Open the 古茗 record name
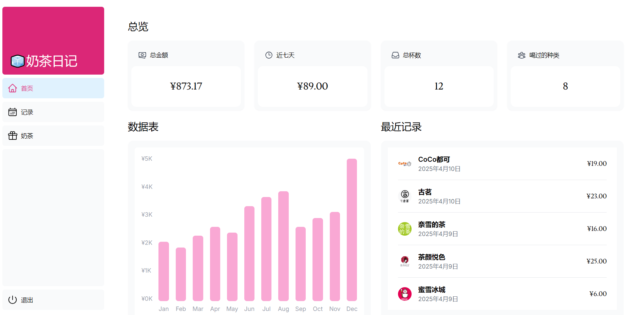 pos(425,192)
